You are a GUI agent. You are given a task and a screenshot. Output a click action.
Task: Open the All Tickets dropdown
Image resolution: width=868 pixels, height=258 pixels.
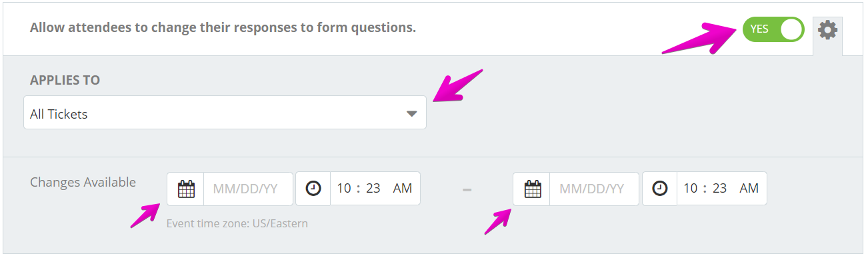pos(225,113)
